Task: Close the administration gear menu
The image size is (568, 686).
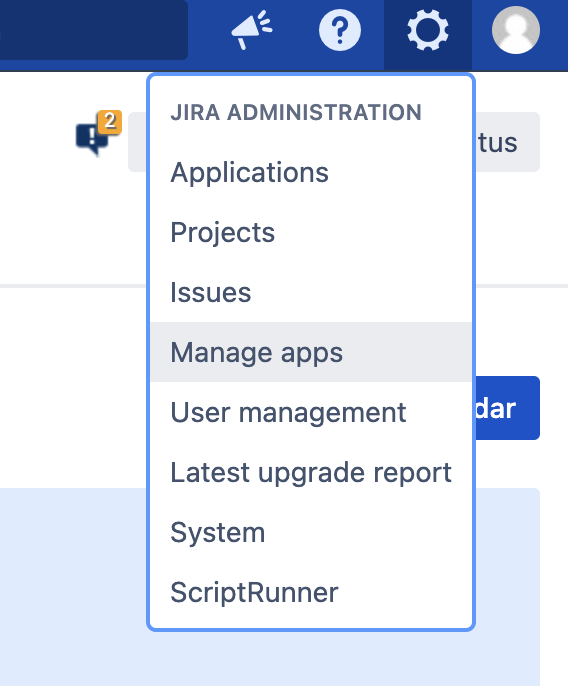Action: [428, 31]
